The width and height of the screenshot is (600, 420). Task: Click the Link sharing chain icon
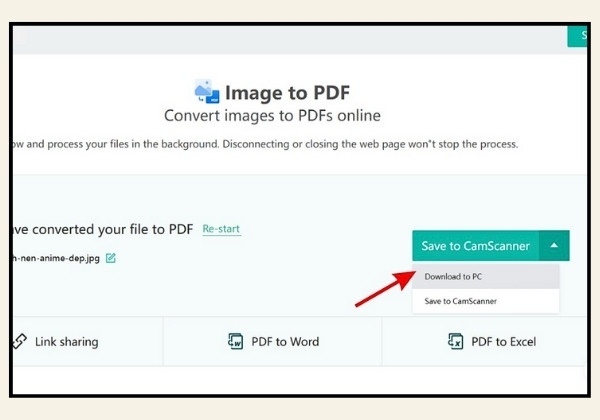click(19, 341)
